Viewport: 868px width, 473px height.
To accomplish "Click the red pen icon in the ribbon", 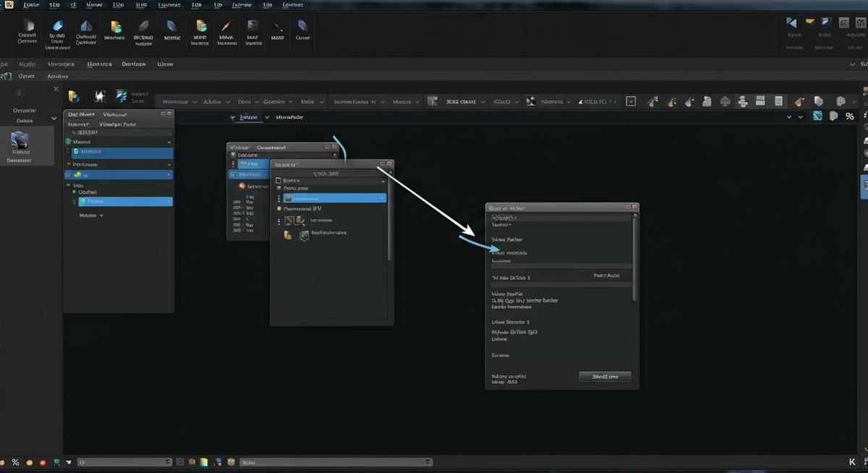I will coord(226,25).
